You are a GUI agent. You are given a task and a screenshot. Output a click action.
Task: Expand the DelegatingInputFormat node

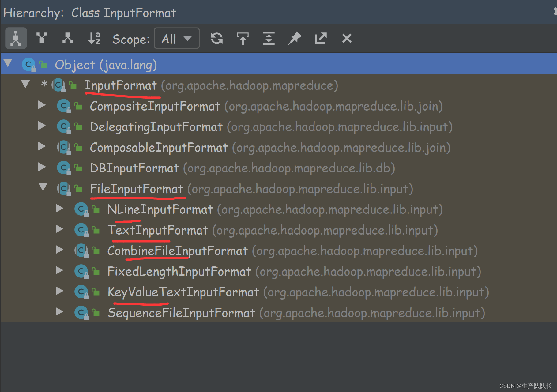[x=42, y=126]
